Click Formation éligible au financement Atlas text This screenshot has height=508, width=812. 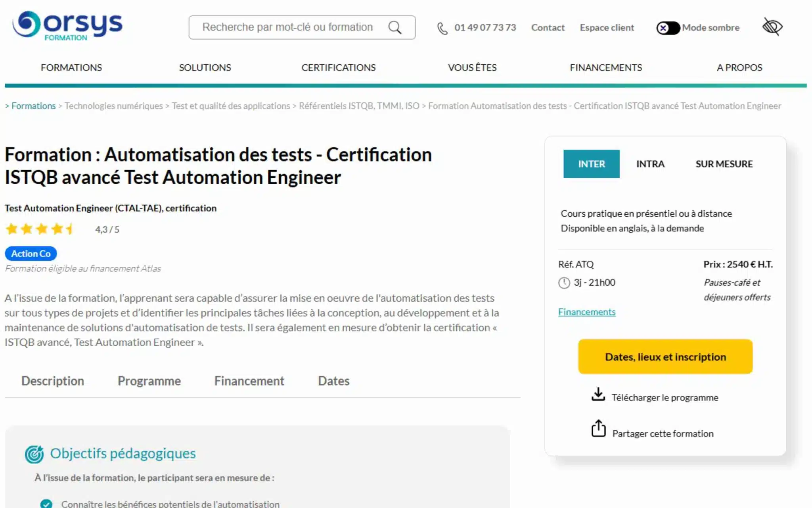tap(83, 269)
